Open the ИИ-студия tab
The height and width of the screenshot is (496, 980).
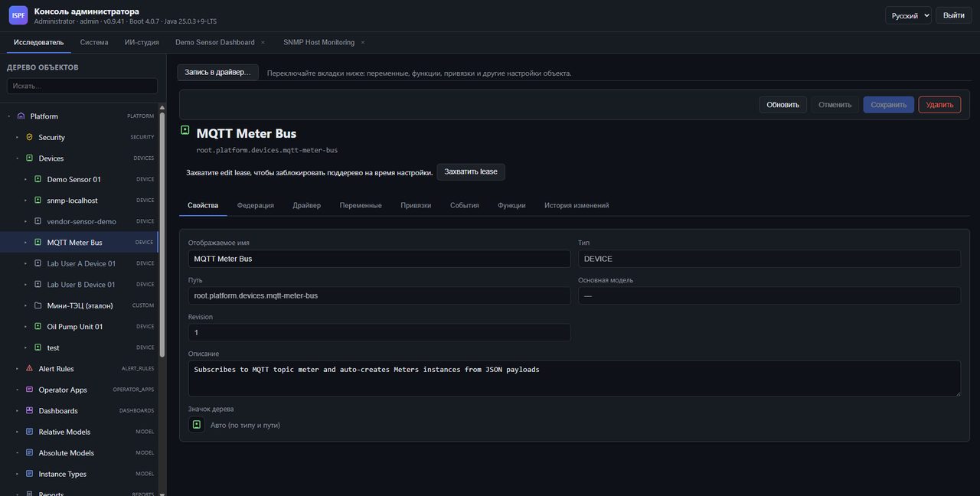coord(142,42)
